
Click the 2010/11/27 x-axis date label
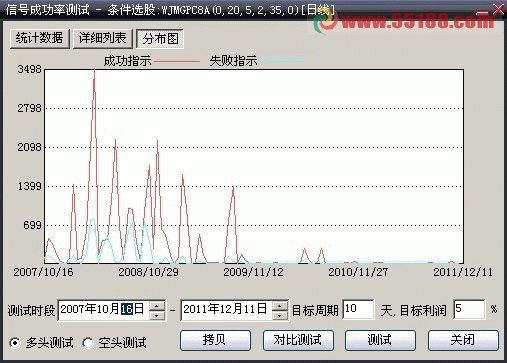click(x=358, y=272)
